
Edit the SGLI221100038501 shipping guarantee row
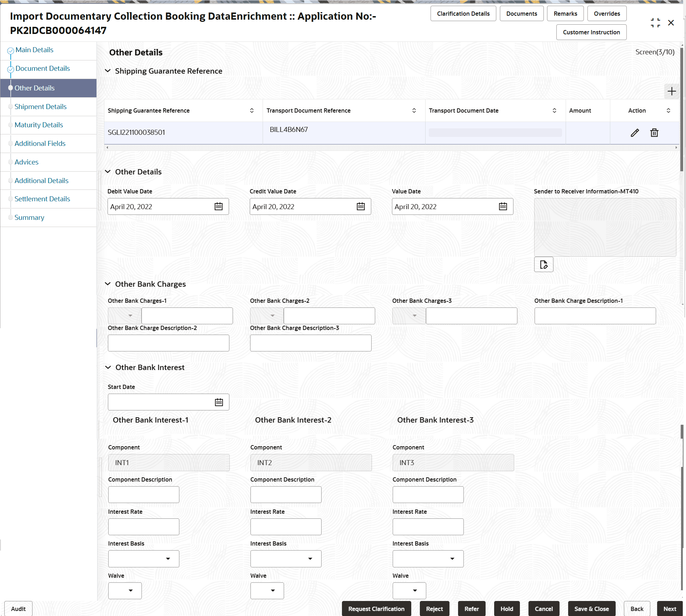click(x=635, y=133)
